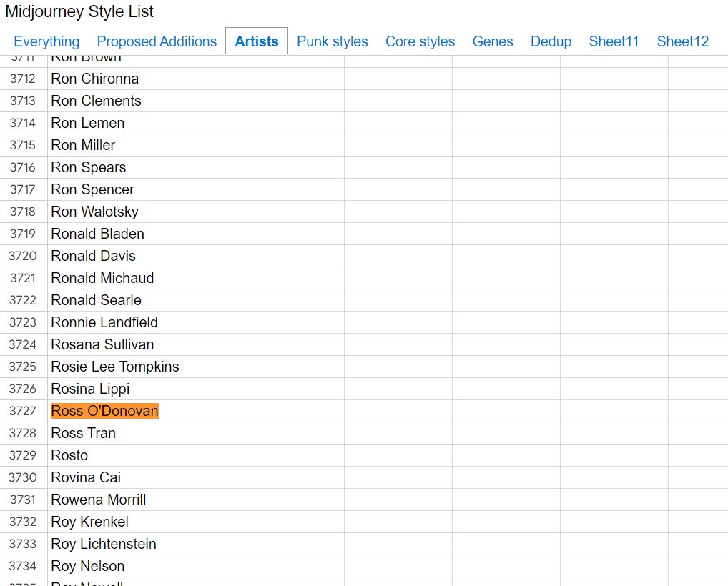Click the empty cell beside Ron Miller

(x=397, y=145)
